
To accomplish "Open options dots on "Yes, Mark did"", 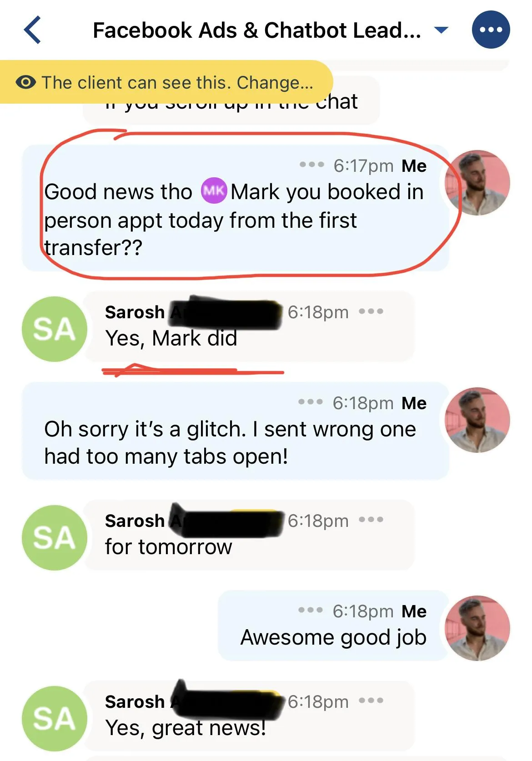I will pyautogui.click(x=371, y=311).
